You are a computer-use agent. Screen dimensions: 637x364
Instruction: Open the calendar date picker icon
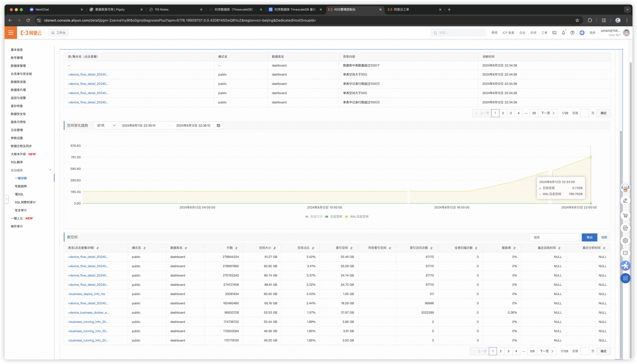(x=218, y=126)
